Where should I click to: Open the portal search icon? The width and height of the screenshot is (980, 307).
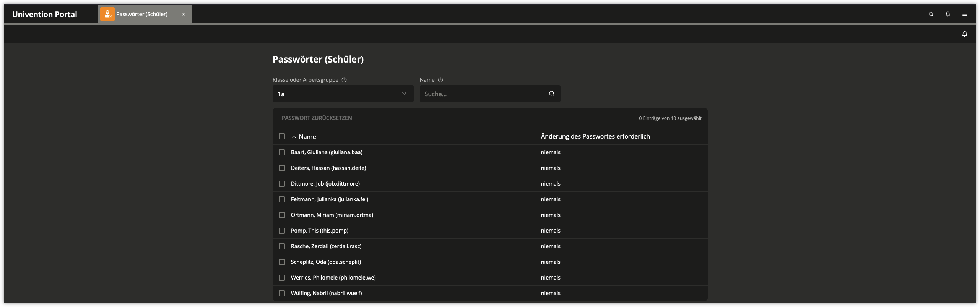click(x=931, y=14)
